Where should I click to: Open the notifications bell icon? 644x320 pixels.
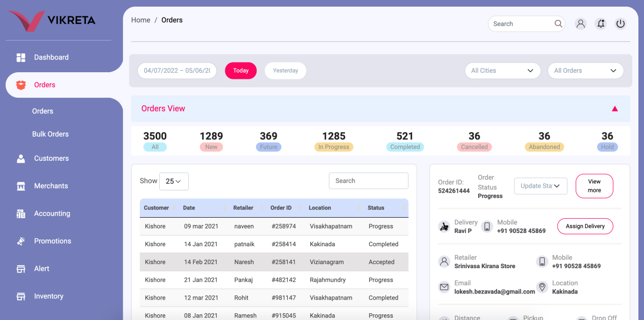coord(601,24)
